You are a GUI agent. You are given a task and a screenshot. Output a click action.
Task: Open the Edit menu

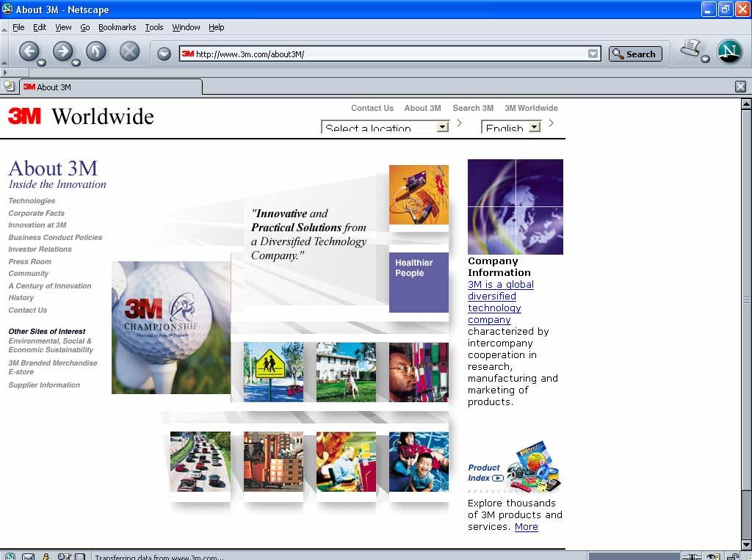(x=40, y=27)
